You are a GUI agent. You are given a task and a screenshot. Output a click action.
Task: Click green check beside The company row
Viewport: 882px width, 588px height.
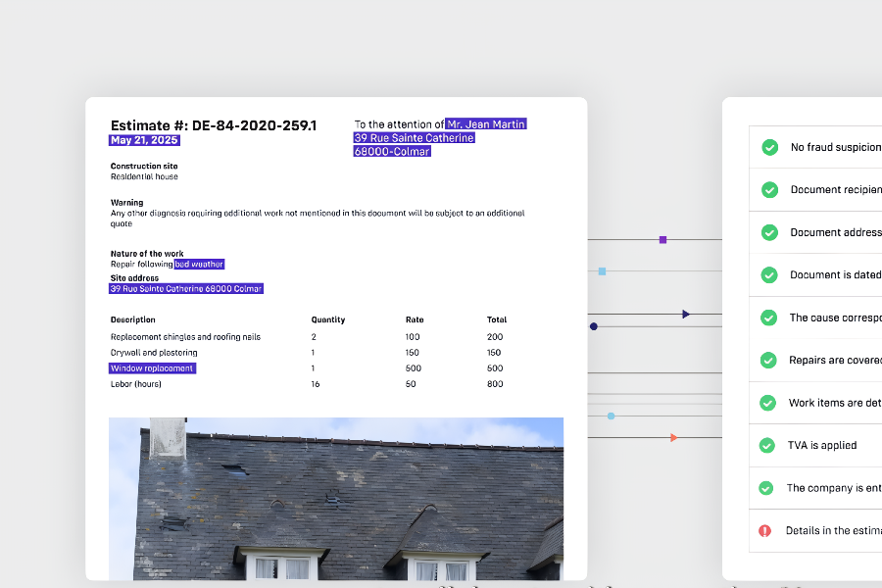(x=765, y=488)
